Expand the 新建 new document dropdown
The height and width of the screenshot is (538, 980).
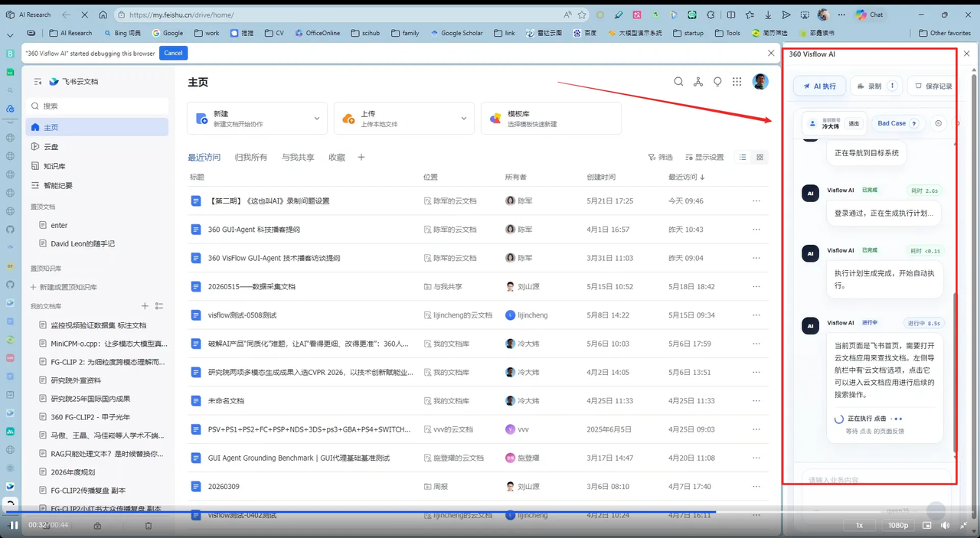[x=316, y=119]
